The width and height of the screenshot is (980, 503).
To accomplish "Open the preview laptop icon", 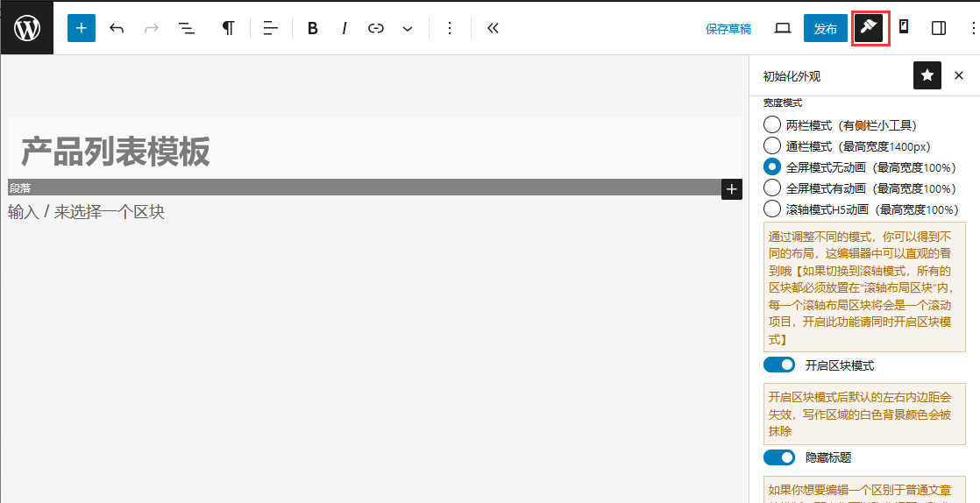I will tap(783, 28).
